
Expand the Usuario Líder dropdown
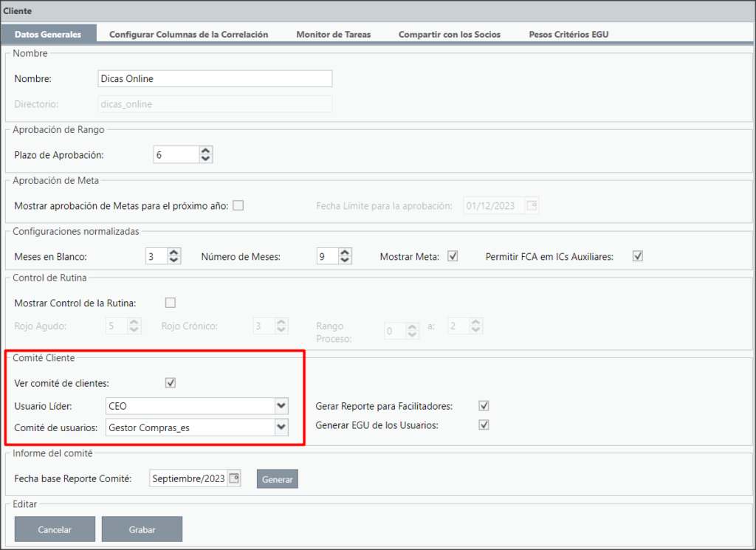tap(281, 406)
